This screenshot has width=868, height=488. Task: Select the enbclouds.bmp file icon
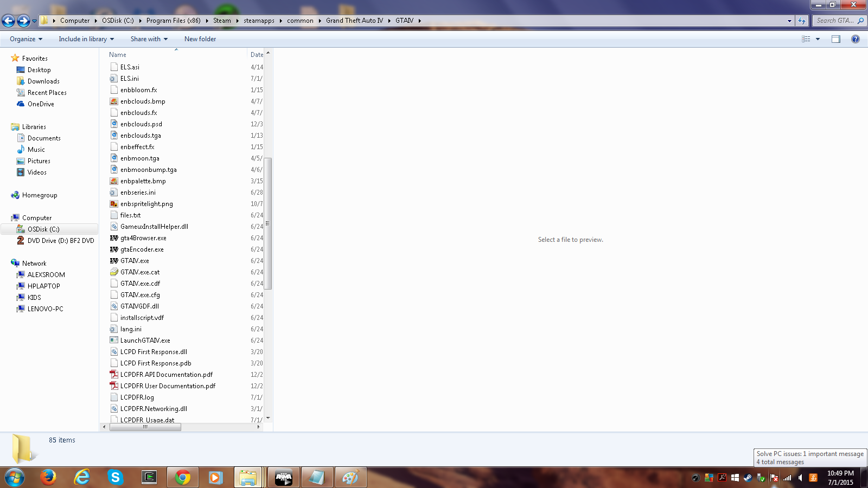coord(114,101)
